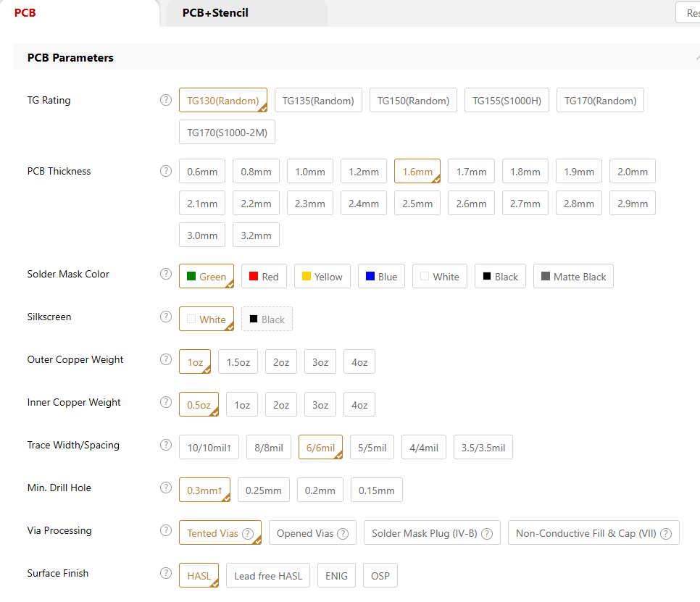Viewport: 700px width, 602px height.
Task: Open the help icon beside Via Processing label
Action: point(166,530)
